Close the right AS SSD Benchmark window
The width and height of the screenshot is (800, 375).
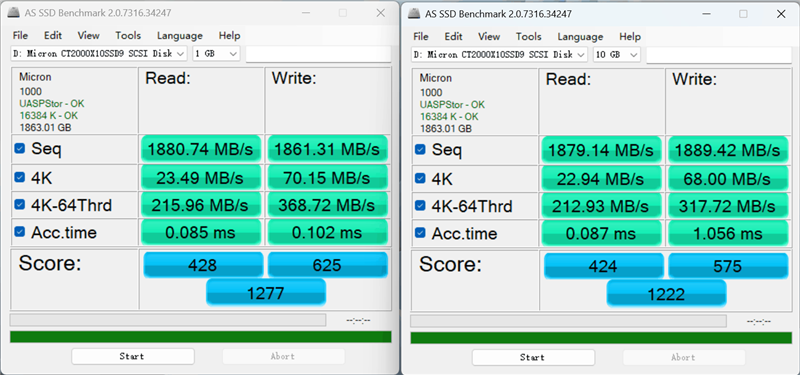coord(781,14)
